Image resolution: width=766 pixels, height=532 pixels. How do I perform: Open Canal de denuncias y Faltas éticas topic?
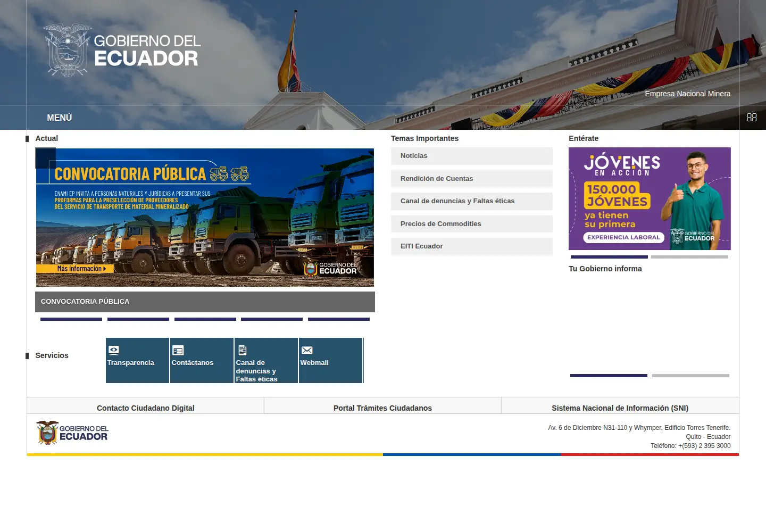[472, 201]
